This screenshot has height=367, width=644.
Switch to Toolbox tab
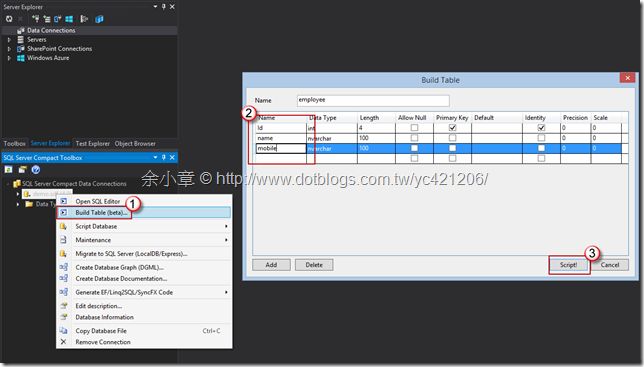tap(14, 144)
